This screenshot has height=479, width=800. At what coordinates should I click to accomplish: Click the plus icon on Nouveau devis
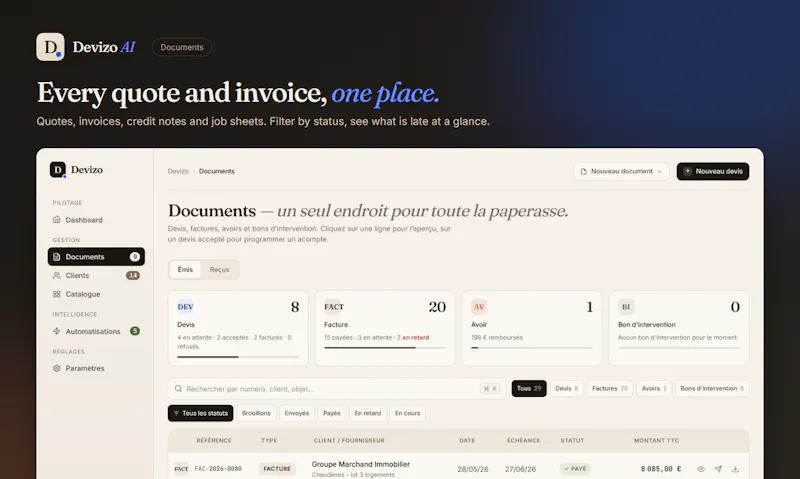point(687,171)
